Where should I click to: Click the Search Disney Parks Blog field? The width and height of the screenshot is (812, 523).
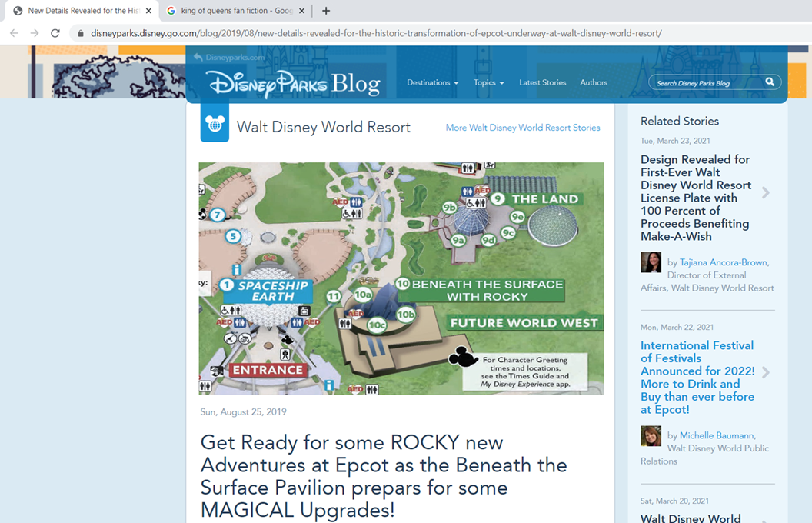click(706, 83)
